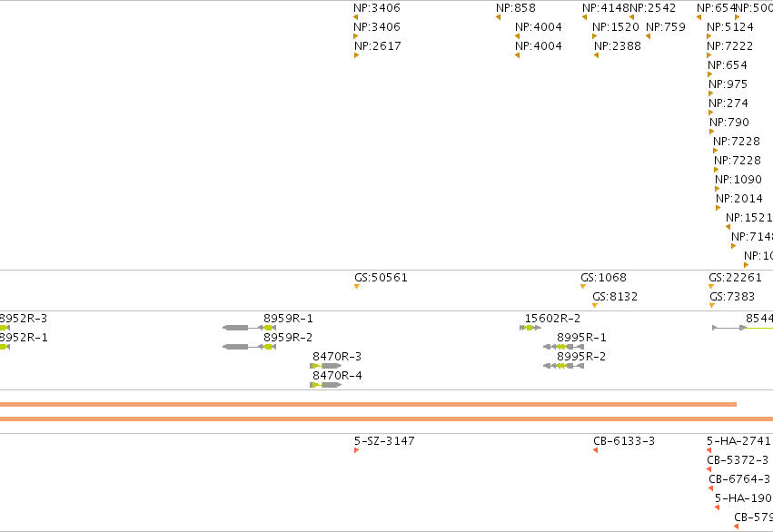Select the 8952R-3 transcript glyph
773x532 pixels.
point(5,328)
